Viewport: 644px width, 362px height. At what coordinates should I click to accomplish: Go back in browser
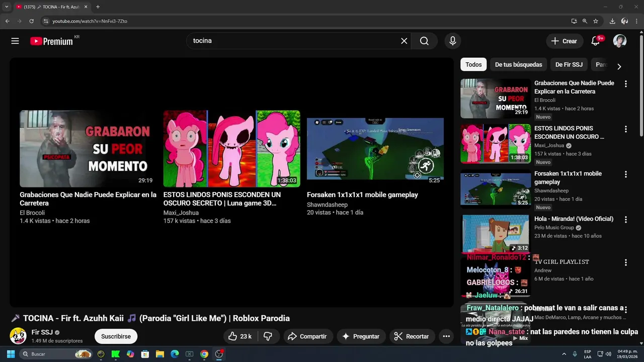(x=7, y=21)
